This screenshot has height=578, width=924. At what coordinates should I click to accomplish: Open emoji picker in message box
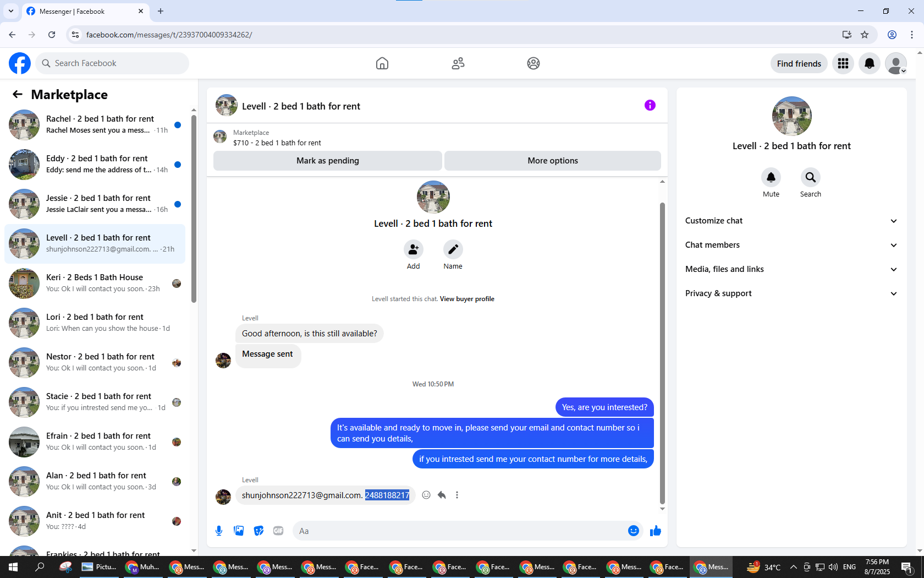point(634,531)
